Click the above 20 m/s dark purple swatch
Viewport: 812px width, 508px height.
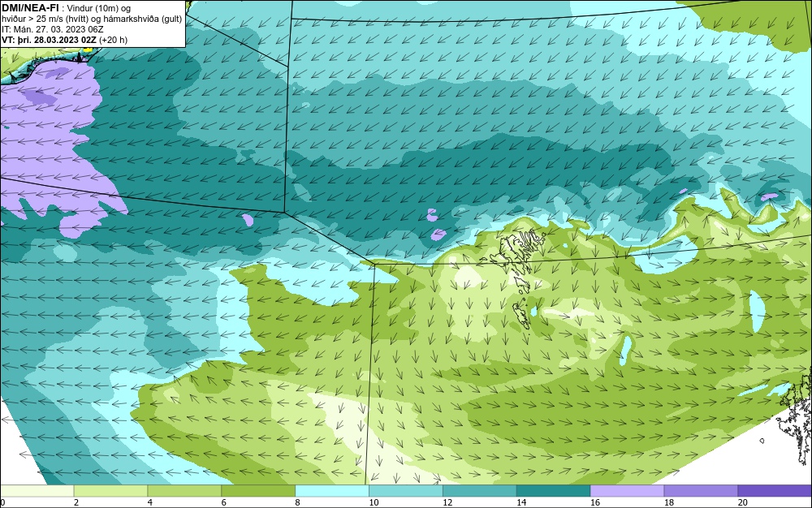[775, 491]
